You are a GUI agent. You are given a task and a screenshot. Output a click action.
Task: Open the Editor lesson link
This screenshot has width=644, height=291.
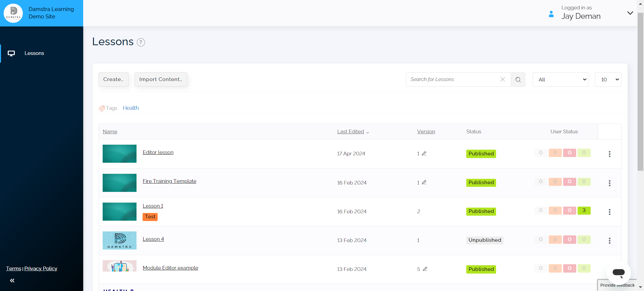(158, 152)
